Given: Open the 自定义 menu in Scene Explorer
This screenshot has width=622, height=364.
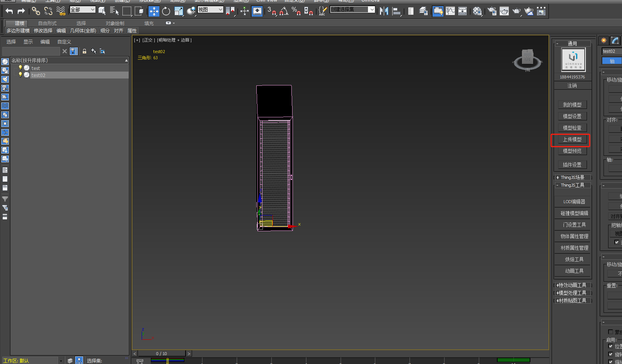Looking at the screenshot, I should pos(64,42).
